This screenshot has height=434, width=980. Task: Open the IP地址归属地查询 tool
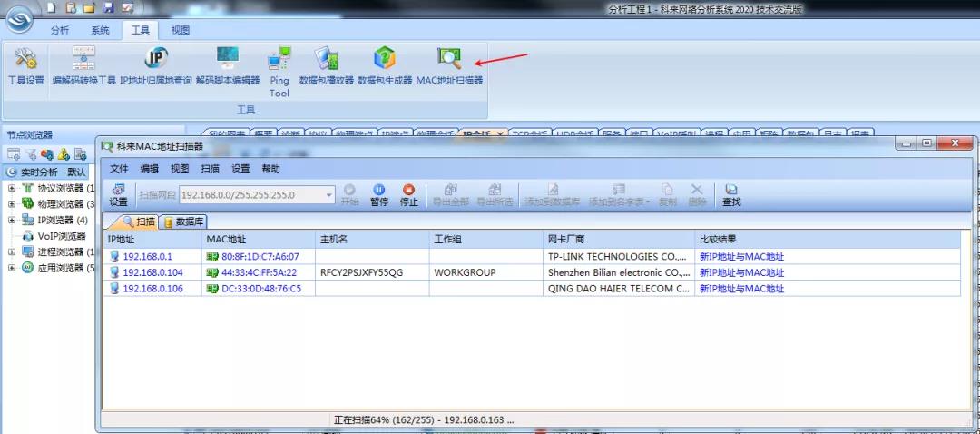click(156, 66)
